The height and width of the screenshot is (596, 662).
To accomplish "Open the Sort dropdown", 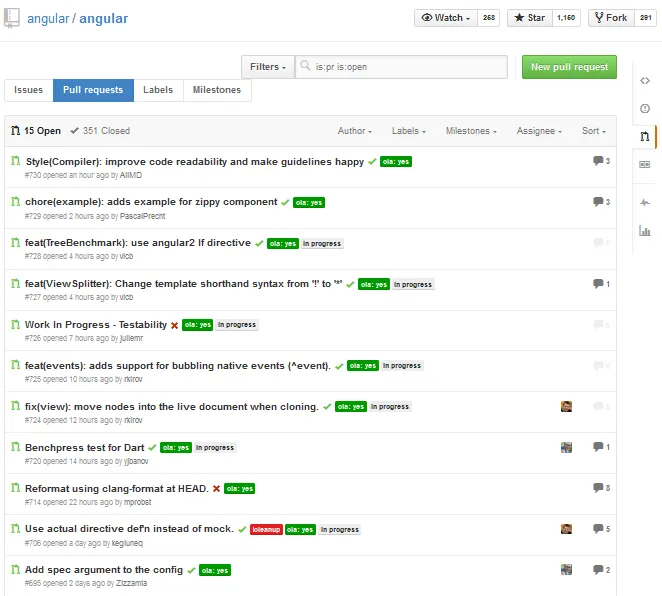I will 594,131.
